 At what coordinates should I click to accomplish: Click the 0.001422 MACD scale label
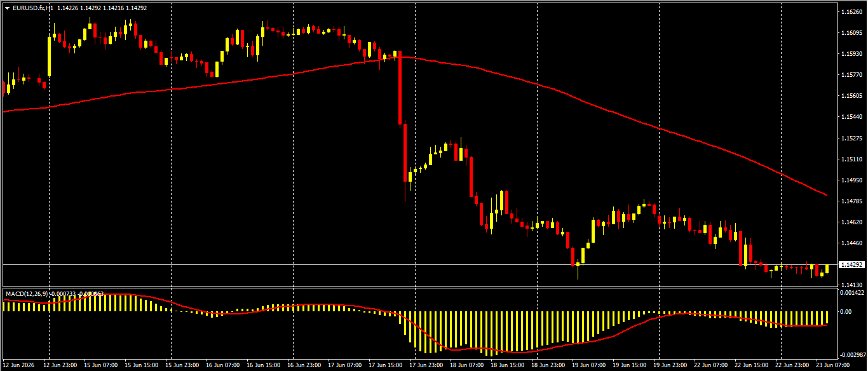tap(852, 293)
